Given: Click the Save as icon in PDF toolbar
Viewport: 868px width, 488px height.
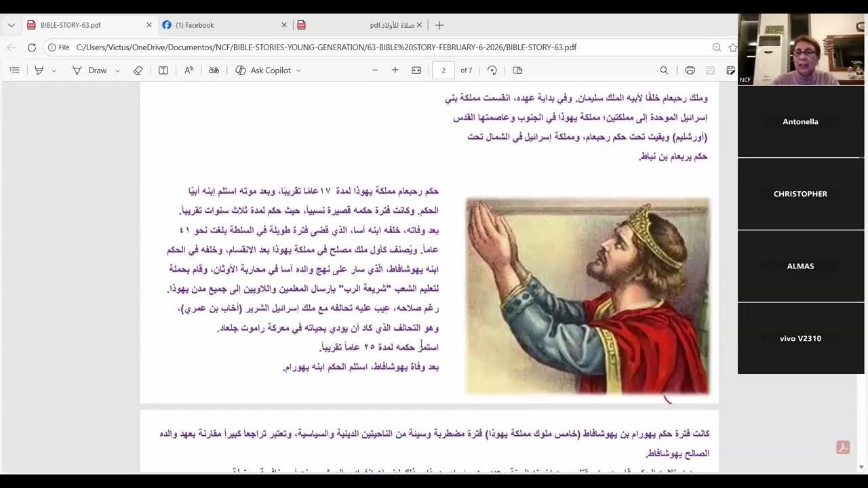Looking at the screenshot, I should point(730,70).
